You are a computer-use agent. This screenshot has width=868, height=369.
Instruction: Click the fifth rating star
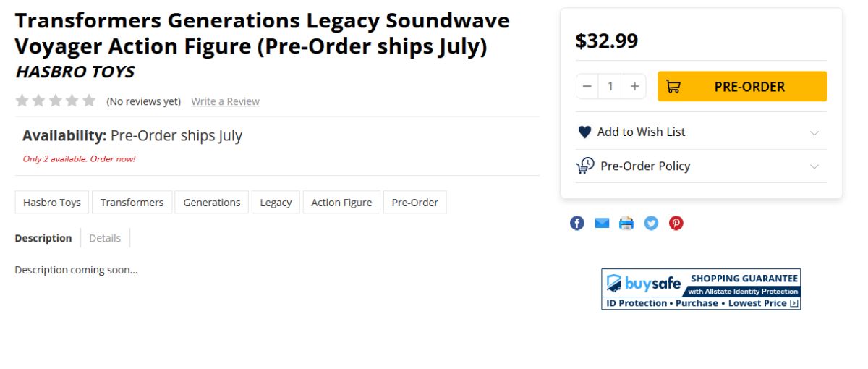tap(89, 101)
